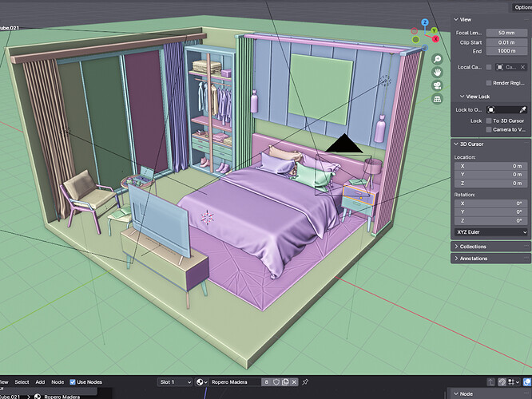Collapse the View panel

coord(456,20)
